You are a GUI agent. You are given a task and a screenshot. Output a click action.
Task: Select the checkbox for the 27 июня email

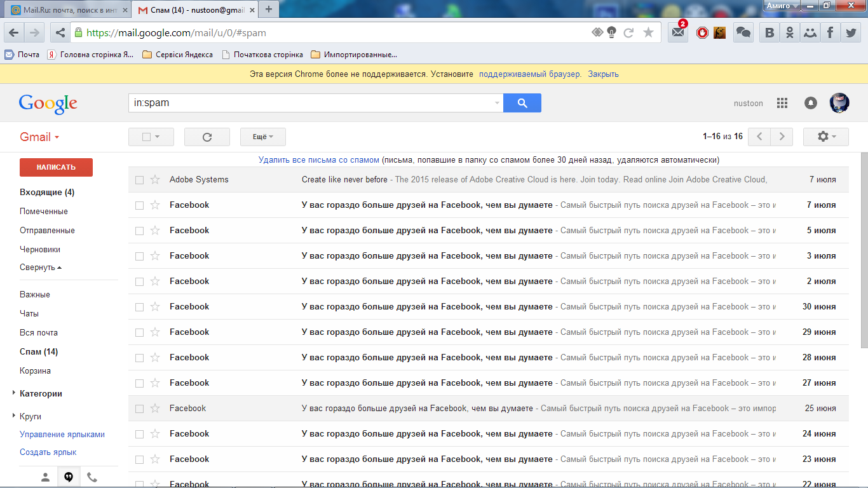(x=139, y=383)
